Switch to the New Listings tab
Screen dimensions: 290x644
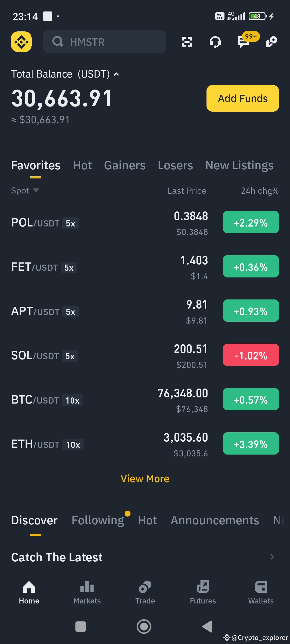tap(239, 165)
